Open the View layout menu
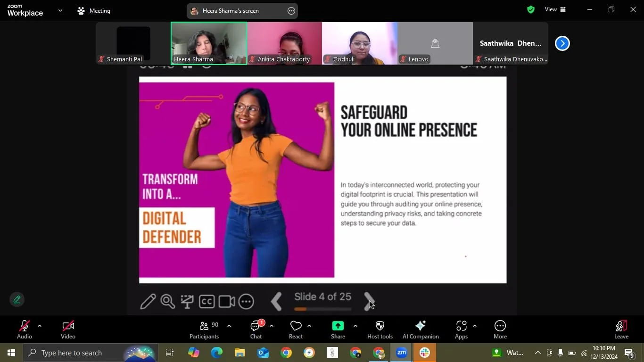Screen dimensions: 644x362 [x=555, y=9]
